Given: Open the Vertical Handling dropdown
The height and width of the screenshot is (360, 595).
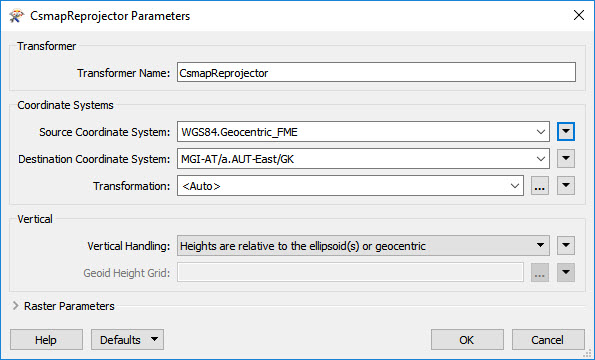Looking at the screenshot, I should pos(363,246).
